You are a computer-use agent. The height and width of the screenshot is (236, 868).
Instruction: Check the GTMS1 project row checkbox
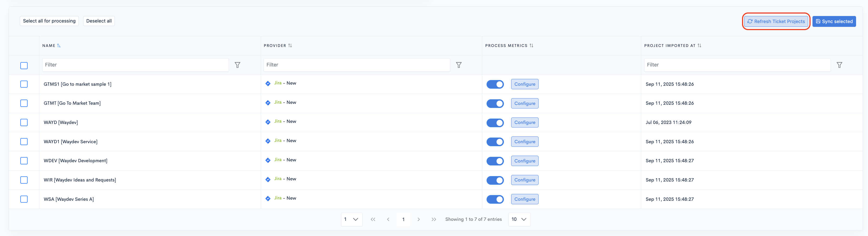pyautogui.click(x=24, y=84)
